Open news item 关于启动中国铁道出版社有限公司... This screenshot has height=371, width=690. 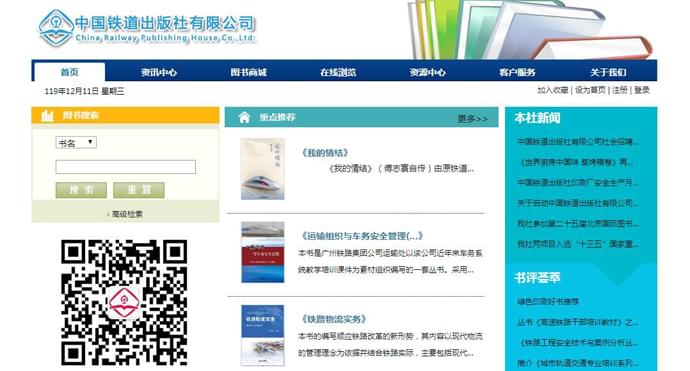[577, 203]
